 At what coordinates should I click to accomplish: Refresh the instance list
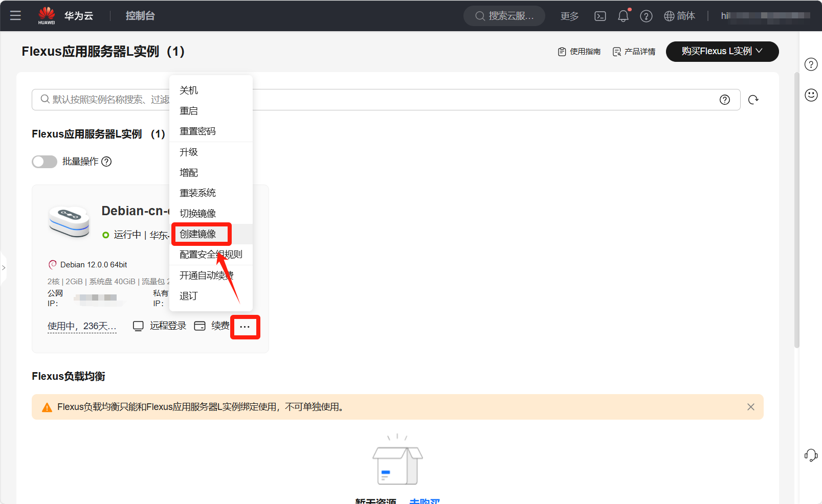(x=753, y=100)
